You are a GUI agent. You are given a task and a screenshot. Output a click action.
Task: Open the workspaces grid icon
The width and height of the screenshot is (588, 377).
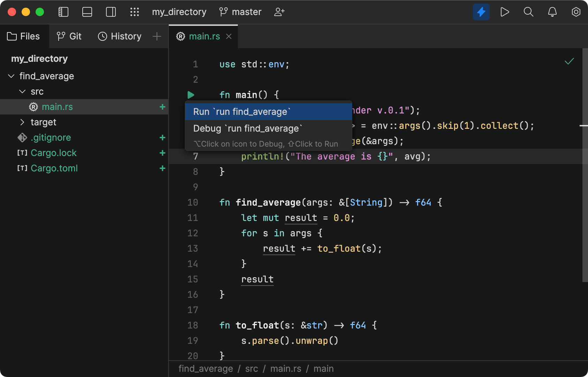(135, 12)
